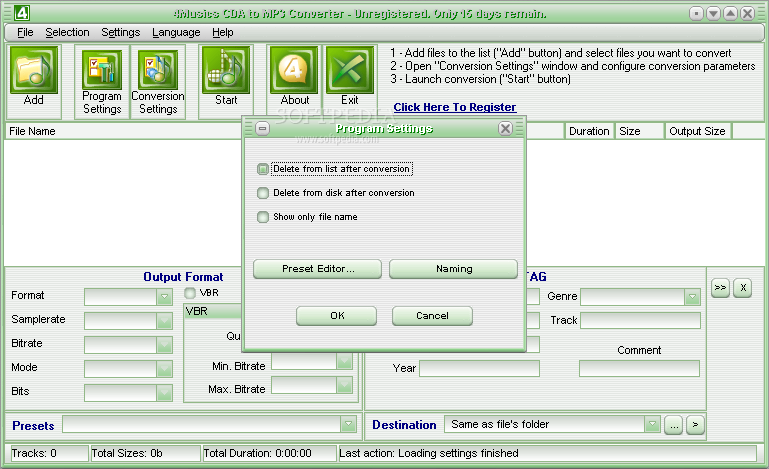Click the > button next to Destination

tap(695, 425)
